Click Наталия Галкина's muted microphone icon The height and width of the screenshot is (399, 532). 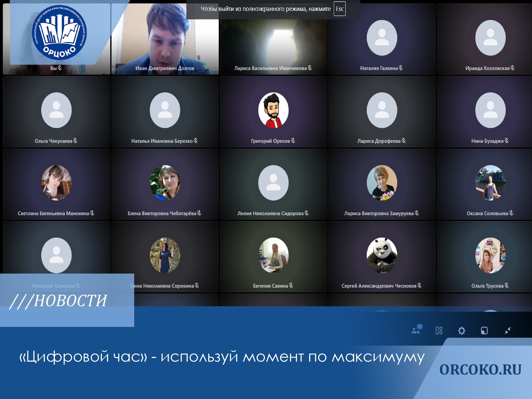[401, 68]
